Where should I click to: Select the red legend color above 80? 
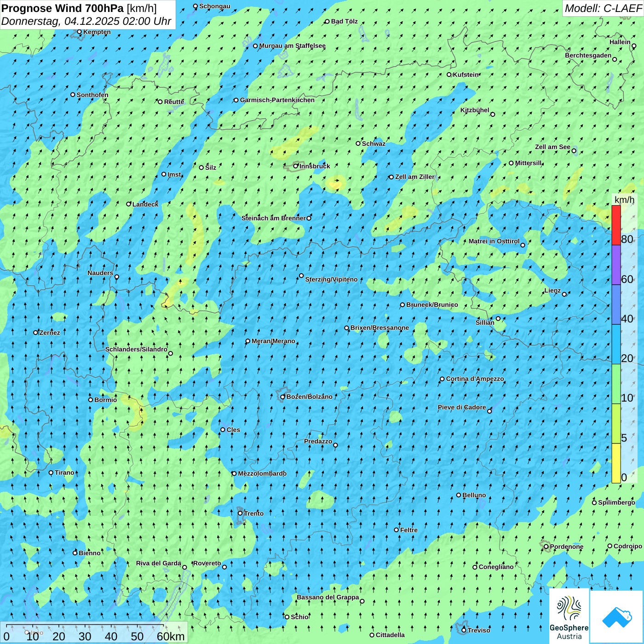[616, 225]
